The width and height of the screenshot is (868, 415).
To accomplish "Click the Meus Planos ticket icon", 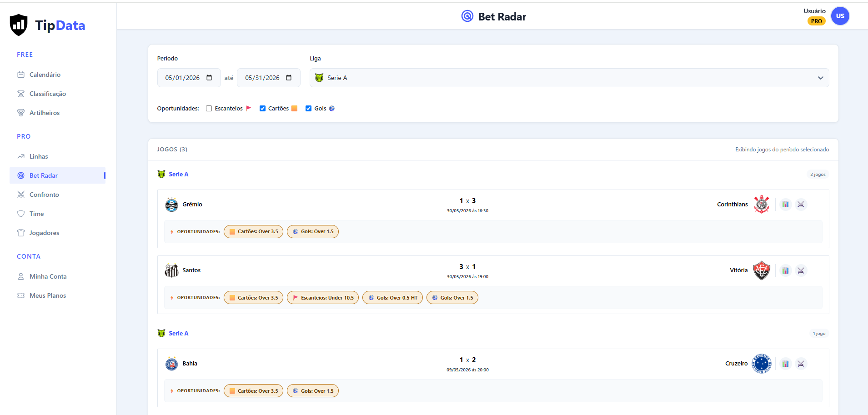I will point(21,295).
